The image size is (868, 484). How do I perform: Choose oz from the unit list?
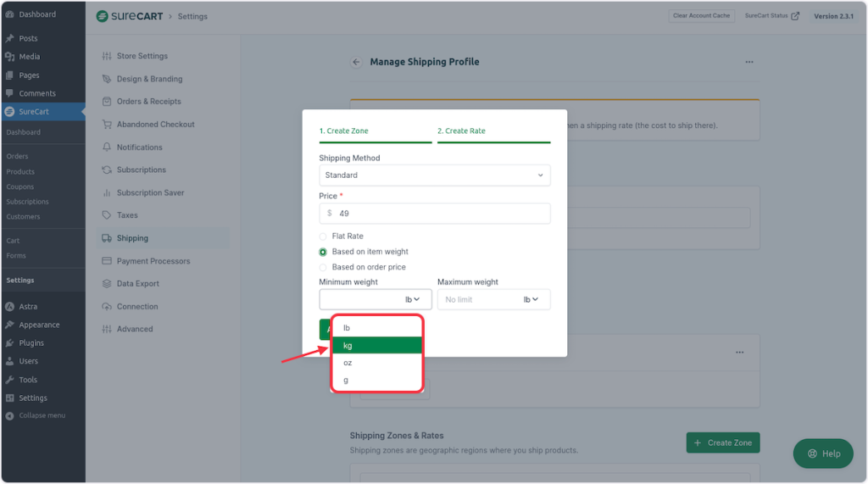377,363
